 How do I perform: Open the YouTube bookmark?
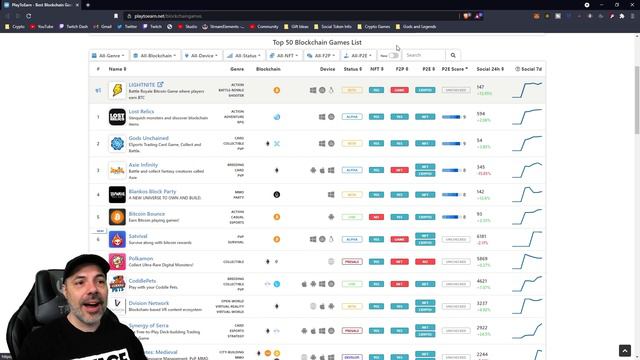pyautogui.click(x=41, y=27)
